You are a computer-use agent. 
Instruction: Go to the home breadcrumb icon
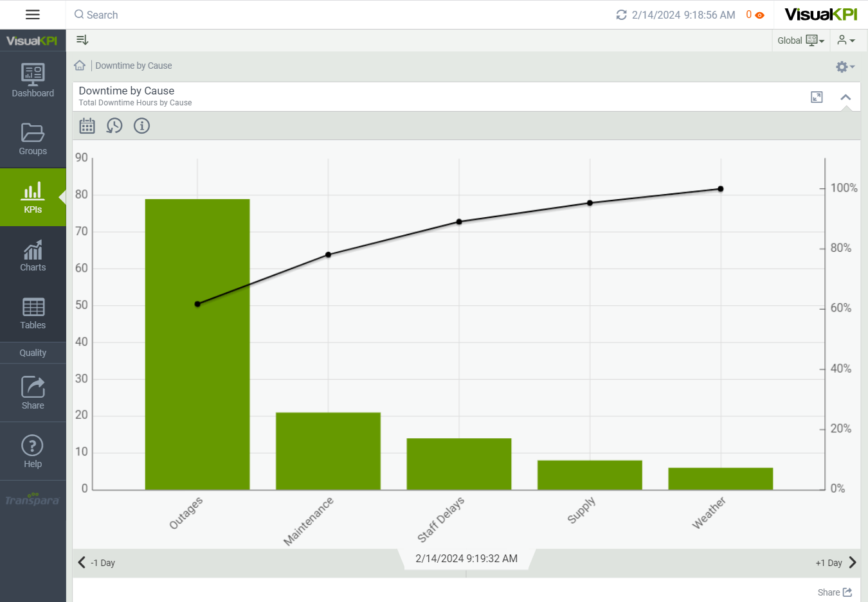pyautogui.click(x=80, y=66)
